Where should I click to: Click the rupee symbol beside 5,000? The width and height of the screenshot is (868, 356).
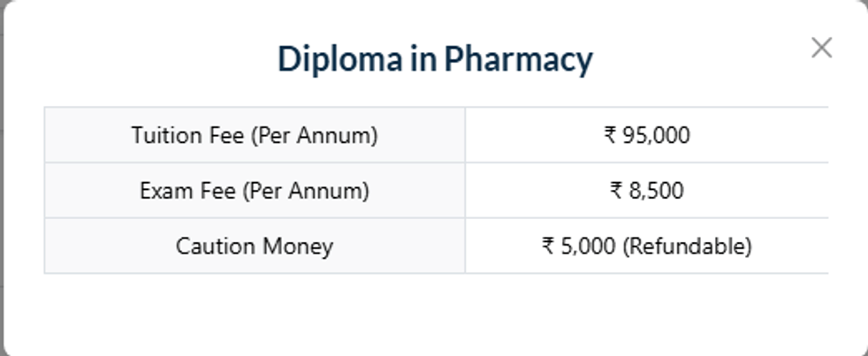click(548, 246)
